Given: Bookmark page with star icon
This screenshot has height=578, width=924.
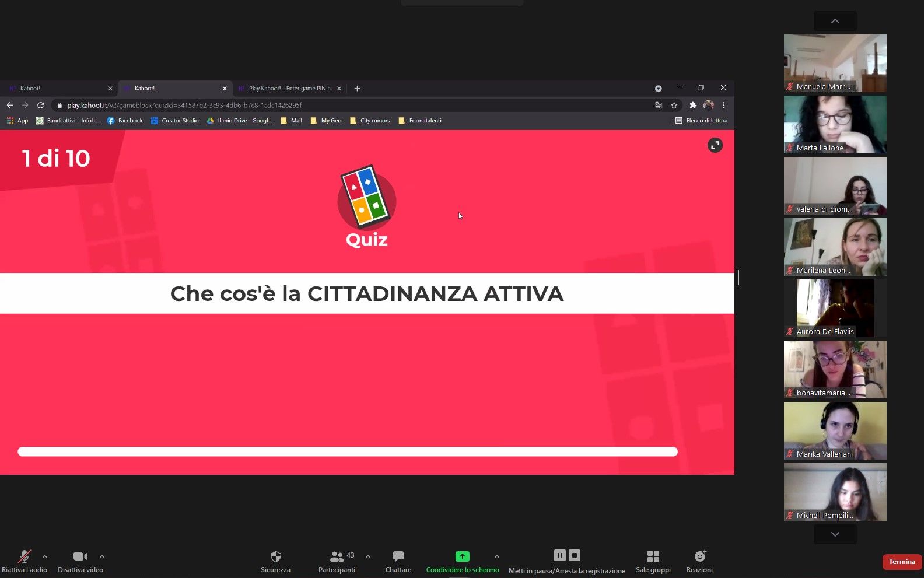Looking at the screenshot, I should (674, 106).
